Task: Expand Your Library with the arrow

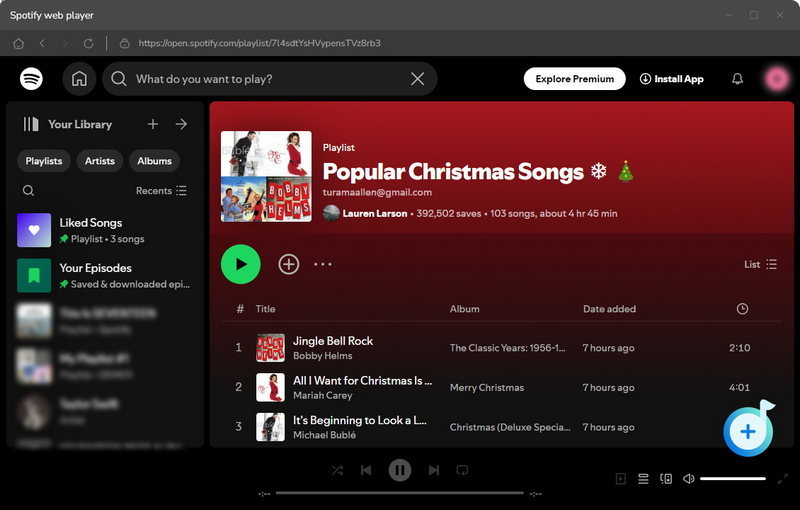Action: (181, 124)
